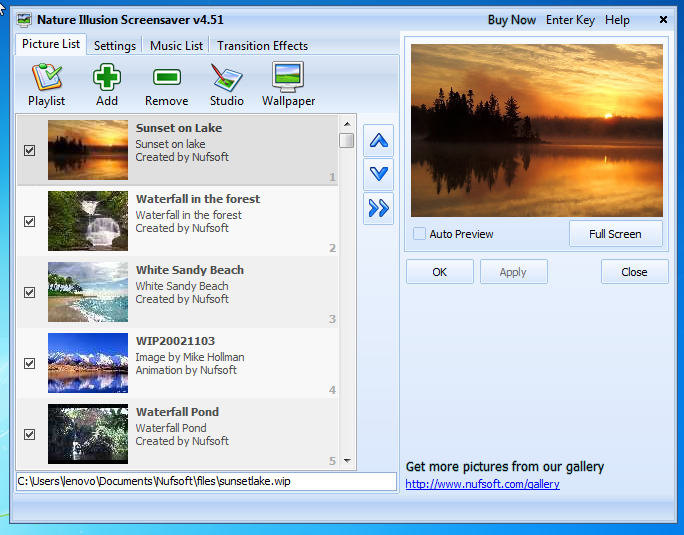Toggle the Waterfall Pond checkbox
This screenshot has height=535, width=684.
(29, 434)
